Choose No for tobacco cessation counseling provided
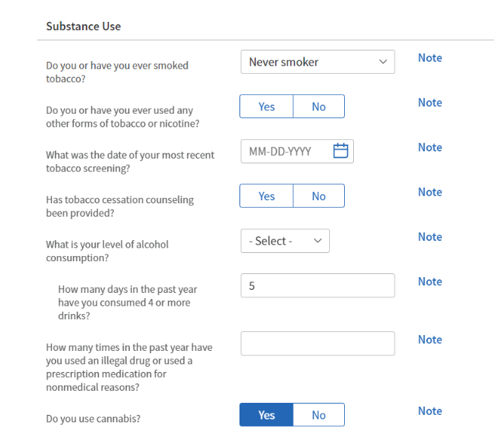Image resolution: width=494 pixels, height=448 pixels. [x=319, y=197]
